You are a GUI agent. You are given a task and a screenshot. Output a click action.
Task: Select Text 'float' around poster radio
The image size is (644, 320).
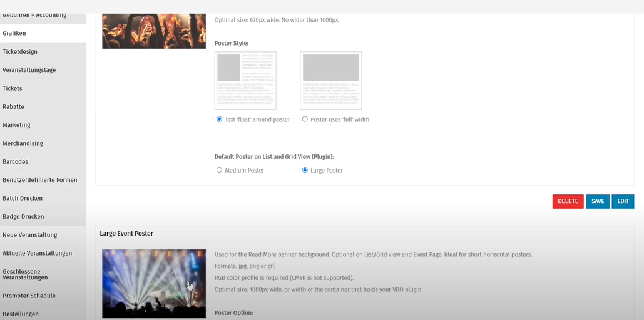pyautogui.click(x=219, y=119)
